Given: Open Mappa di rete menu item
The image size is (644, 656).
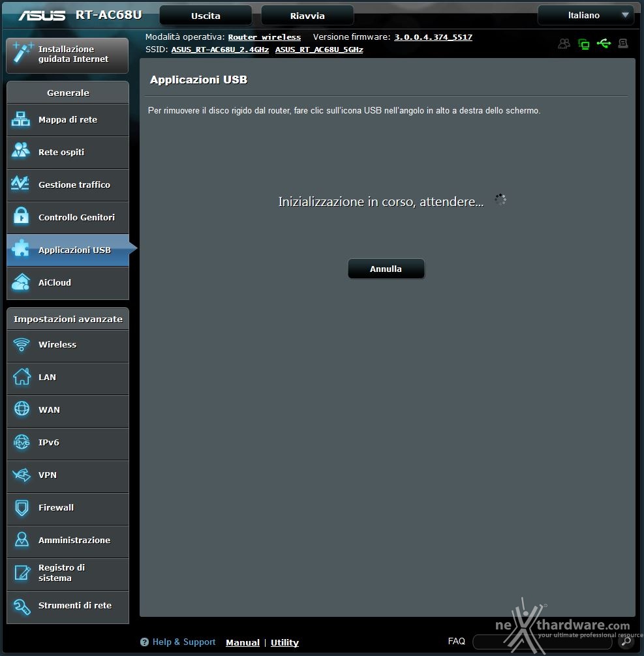Looking at the screenshot, I should click(68, 120).
